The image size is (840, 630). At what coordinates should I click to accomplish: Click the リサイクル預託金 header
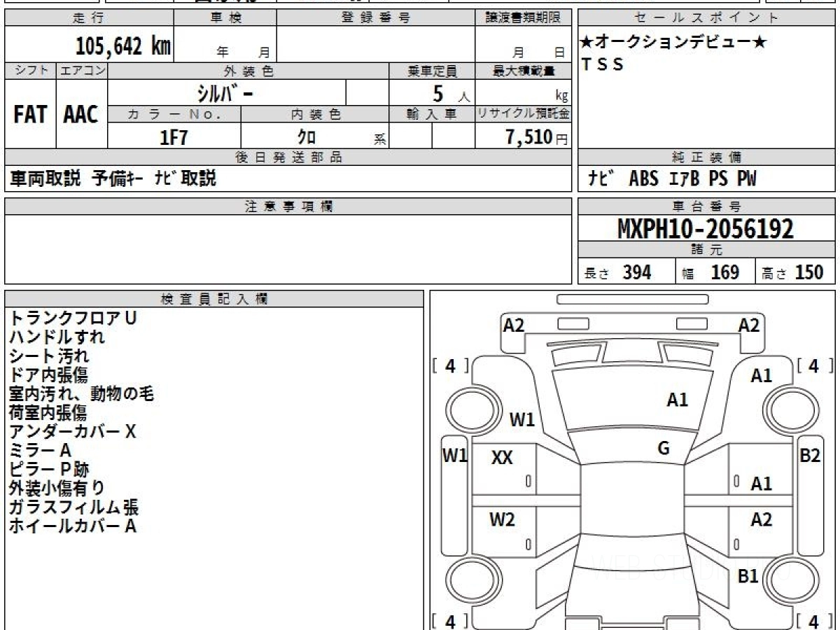522,114
